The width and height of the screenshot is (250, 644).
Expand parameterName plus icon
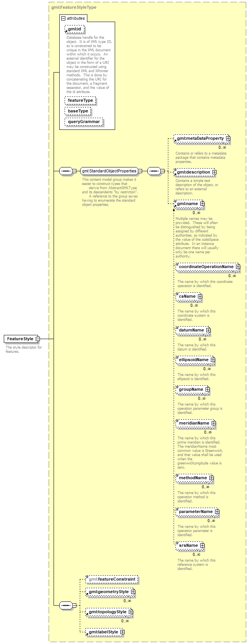point(217,512)
